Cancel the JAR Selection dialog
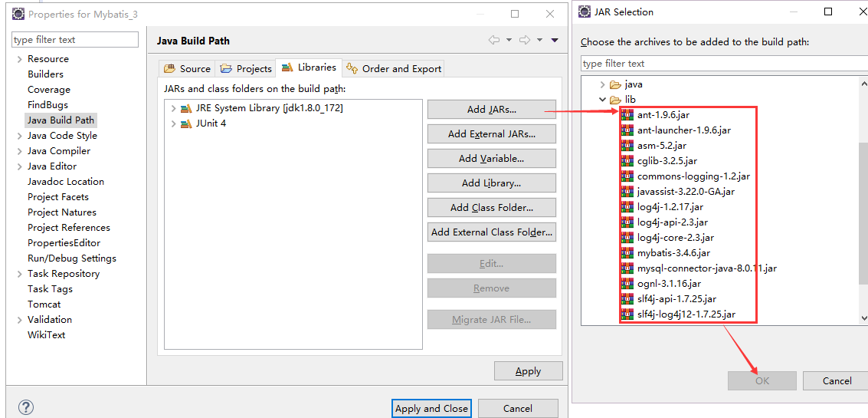 pyautogui.click(x=836, y=381)
